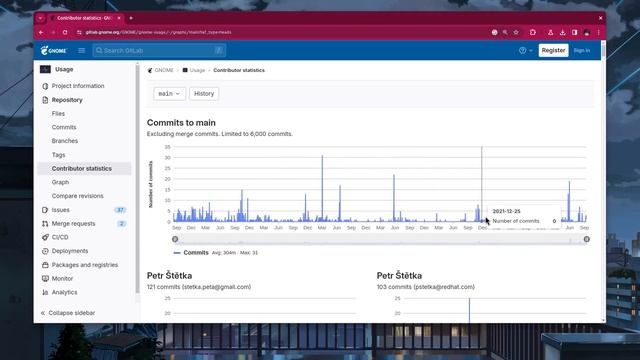
Task: Open the site information icon in address bar
Action: 79,32
